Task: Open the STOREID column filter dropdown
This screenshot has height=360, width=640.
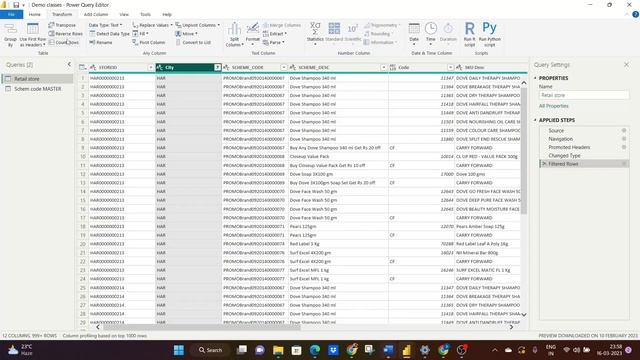Action: point(151,67)
